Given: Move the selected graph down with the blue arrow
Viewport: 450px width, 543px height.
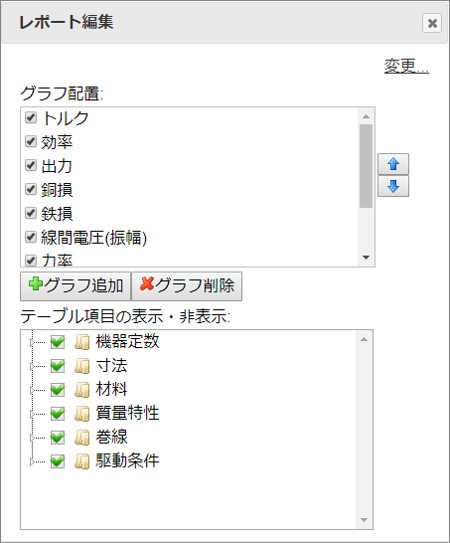Looking at the screenshot, I should (x=393, y=186).
